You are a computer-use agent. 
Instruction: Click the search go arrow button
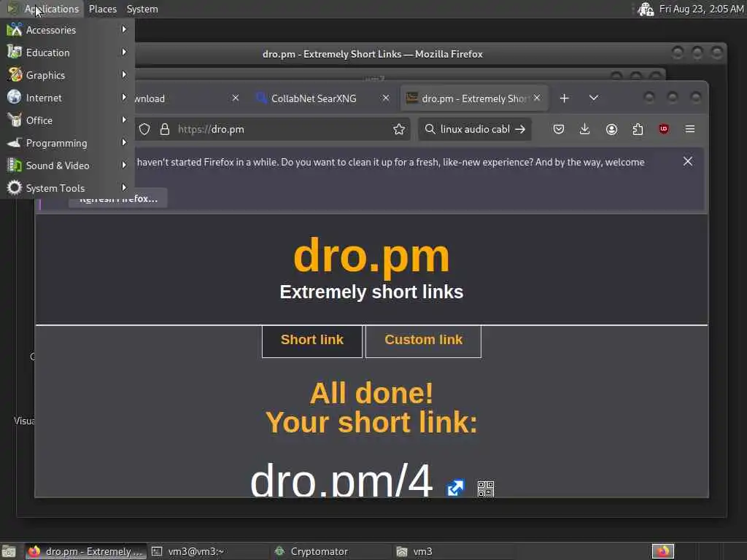pos(520,129)
